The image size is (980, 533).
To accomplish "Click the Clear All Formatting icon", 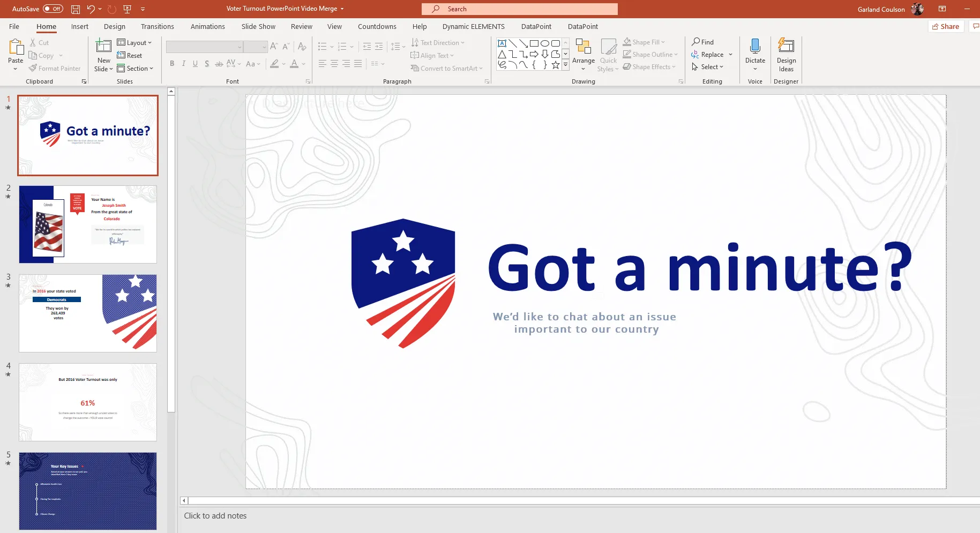I will pyautogui.click(x=302, y=47).
